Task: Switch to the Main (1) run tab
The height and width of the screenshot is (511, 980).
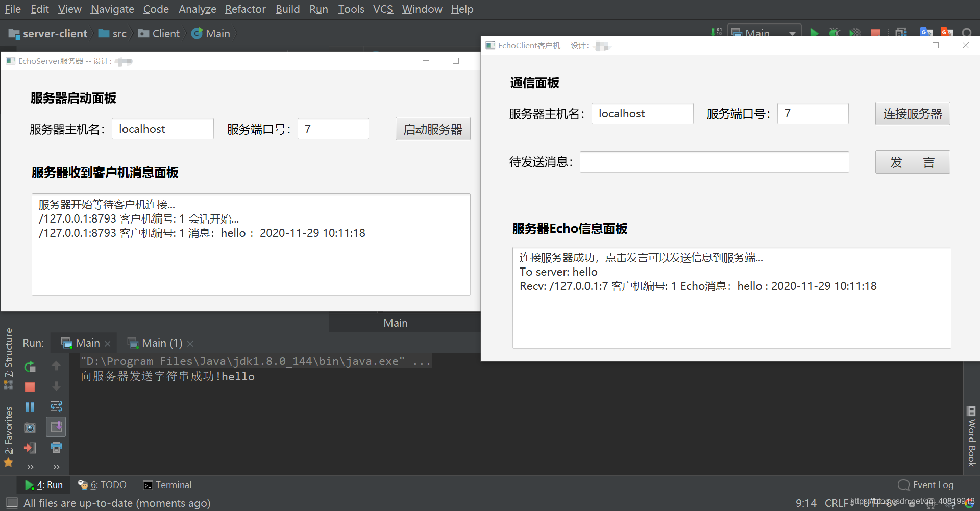Action: tap(161, 343)
